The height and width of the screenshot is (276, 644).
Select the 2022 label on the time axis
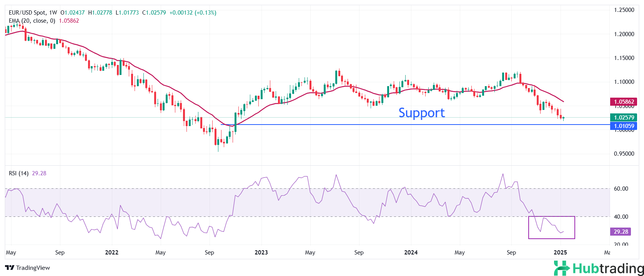111,253
